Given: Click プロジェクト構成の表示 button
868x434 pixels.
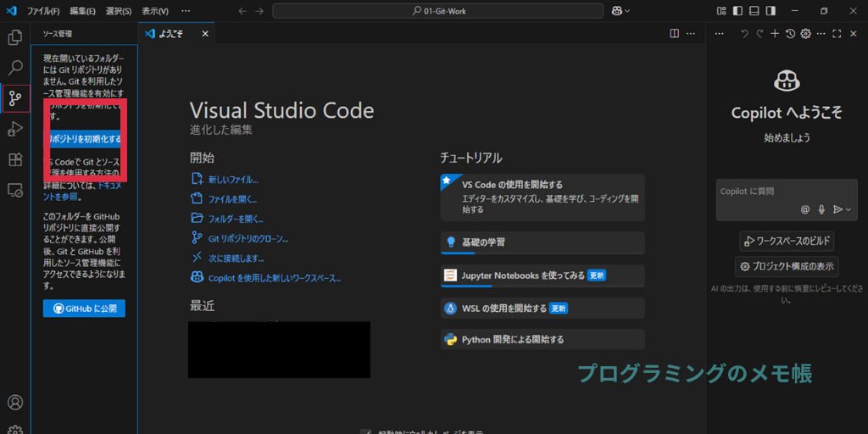Looking at the screenshot, I should (787, 266).
